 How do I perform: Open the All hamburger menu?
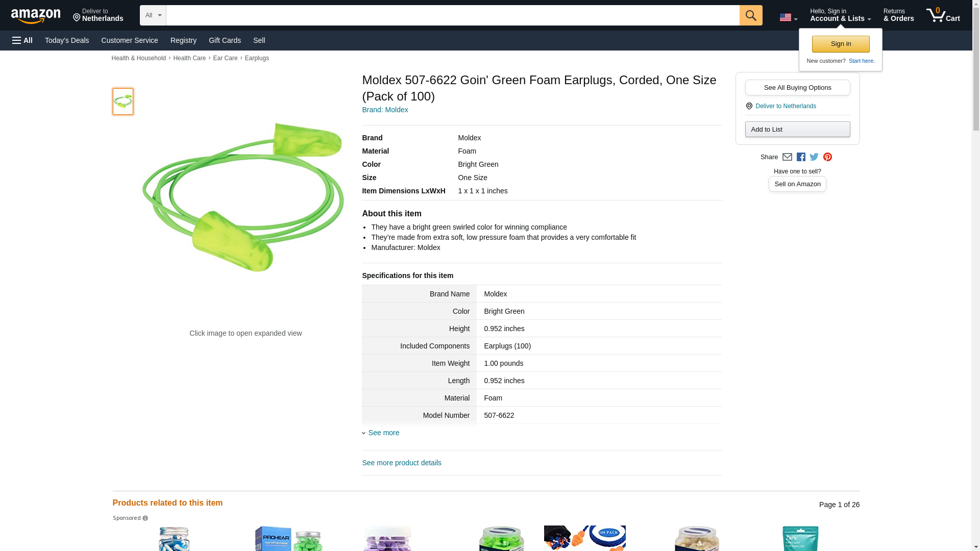[22, 40]
